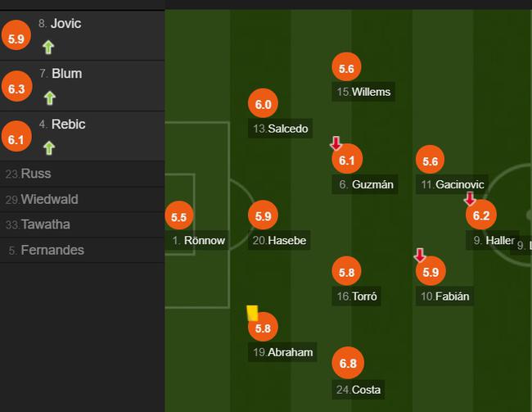Click Jovic's green substitution arrow icon
The width and height of the screenshot is (532, 412).
[48, 48]
